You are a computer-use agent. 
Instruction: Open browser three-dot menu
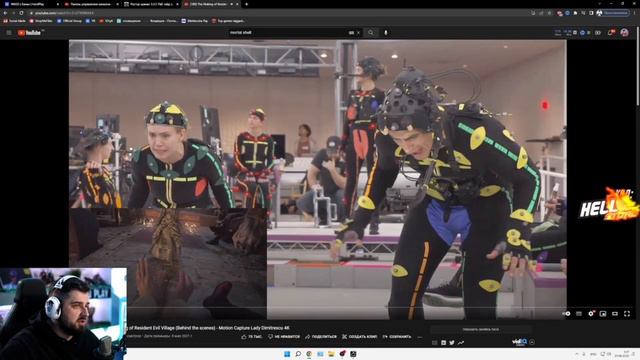pyautogui.click(x=635, y=13)
